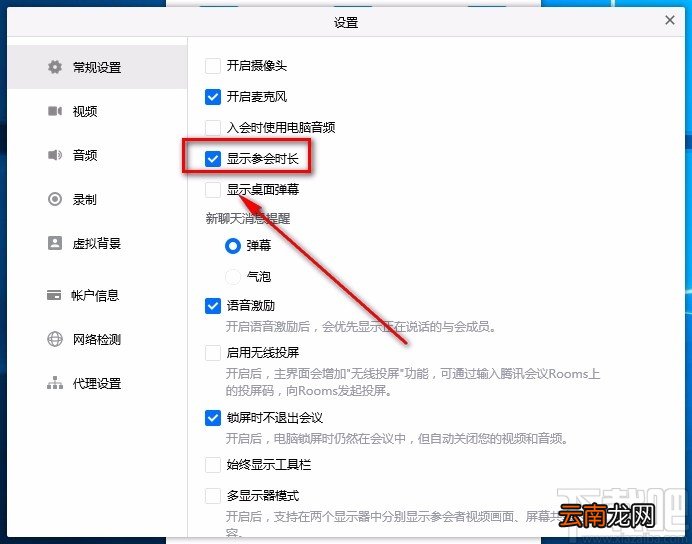
Task: Click the network tree icon beside 代理设置
Action: [55, 383]
